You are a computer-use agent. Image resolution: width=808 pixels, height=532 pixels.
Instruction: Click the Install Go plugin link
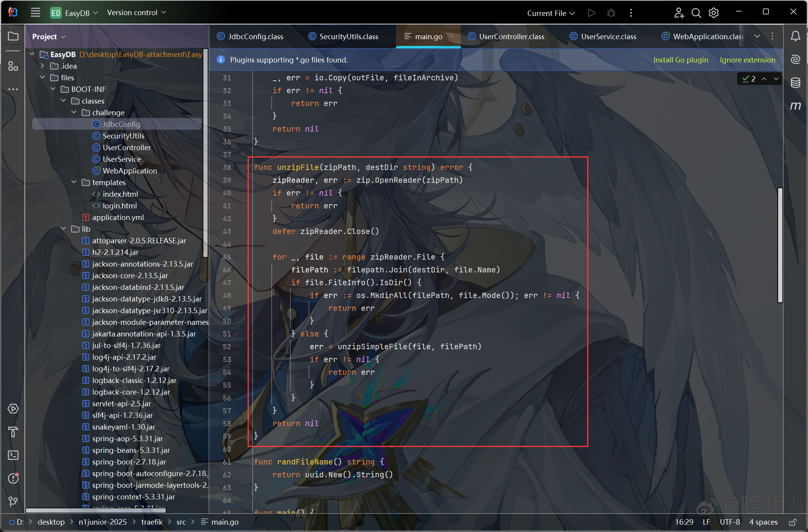(681, 60)
